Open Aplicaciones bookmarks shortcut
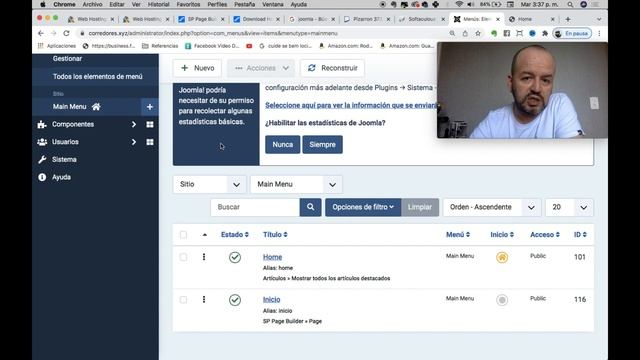 [x=57, y=46]
